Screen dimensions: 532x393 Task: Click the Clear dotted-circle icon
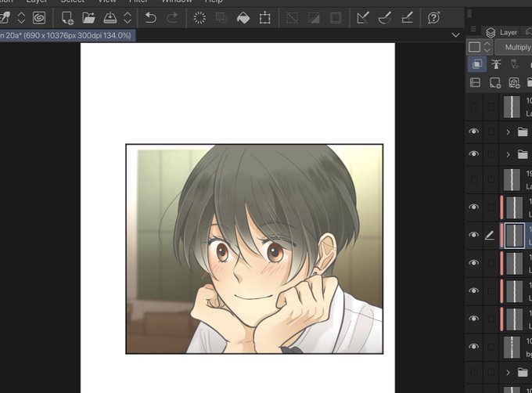pyautogui.click(x=199, y=18)
